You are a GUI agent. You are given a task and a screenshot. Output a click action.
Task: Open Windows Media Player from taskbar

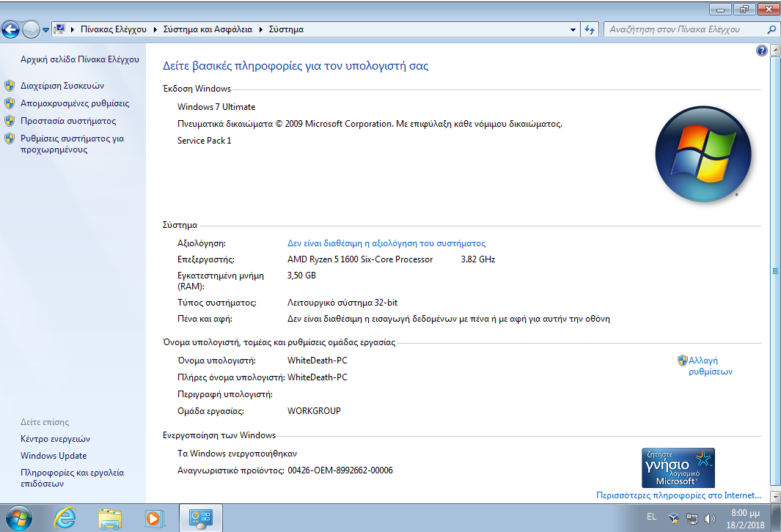(x=155, y=519)
